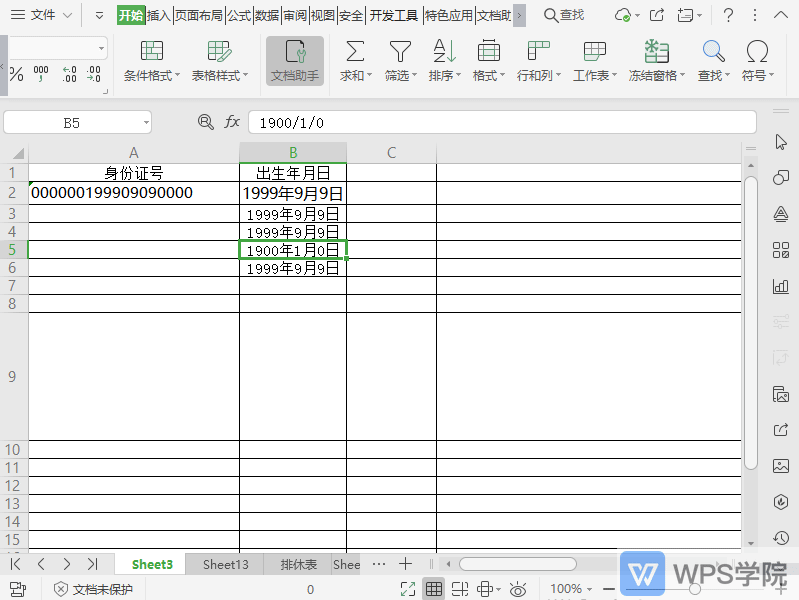Open the 插入 ribbon tab
Screen dimensions: 799x600
[x=159, y=15]
